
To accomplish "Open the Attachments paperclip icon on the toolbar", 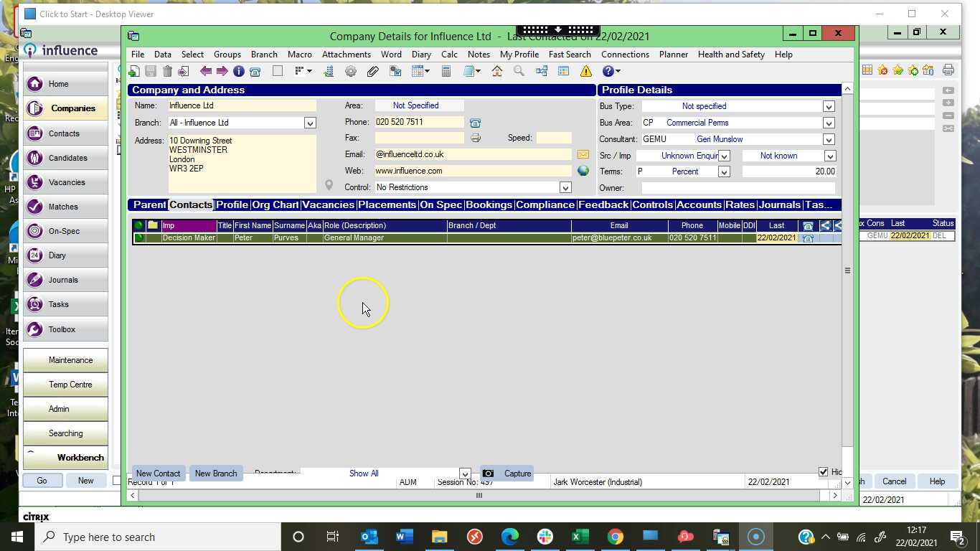I will pos(373,70).
